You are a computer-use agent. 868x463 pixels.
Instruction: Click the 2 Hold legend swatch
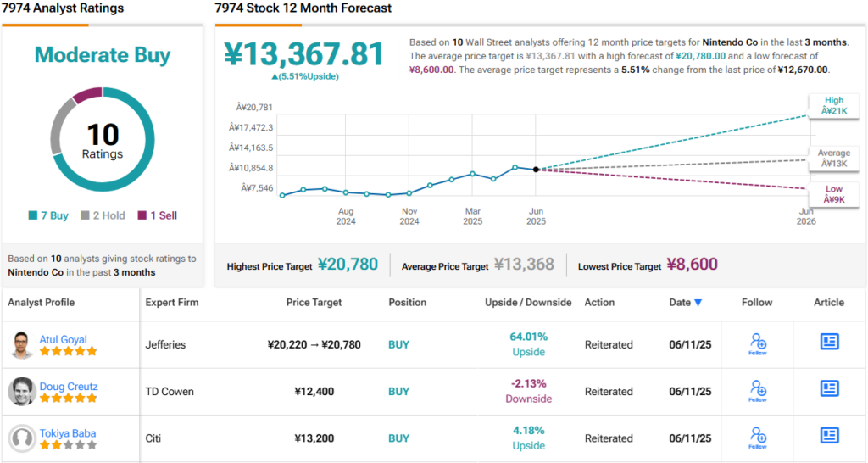click(x=85, y=215)
